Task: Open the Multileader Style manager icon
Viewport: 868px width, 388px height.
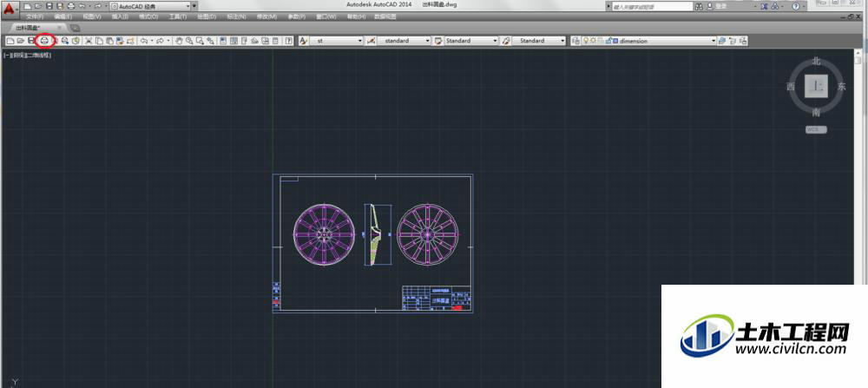Action: [x=505, y=41]
